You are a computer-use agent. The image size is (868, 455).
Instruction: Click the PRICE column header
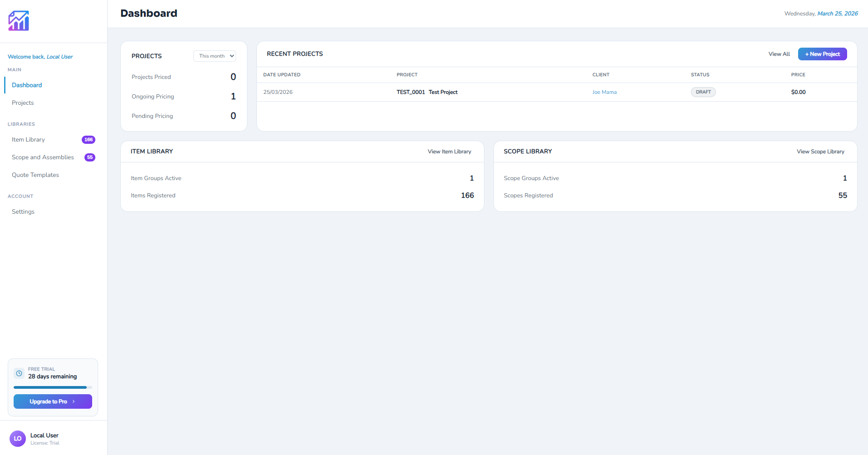coord(798,74)
